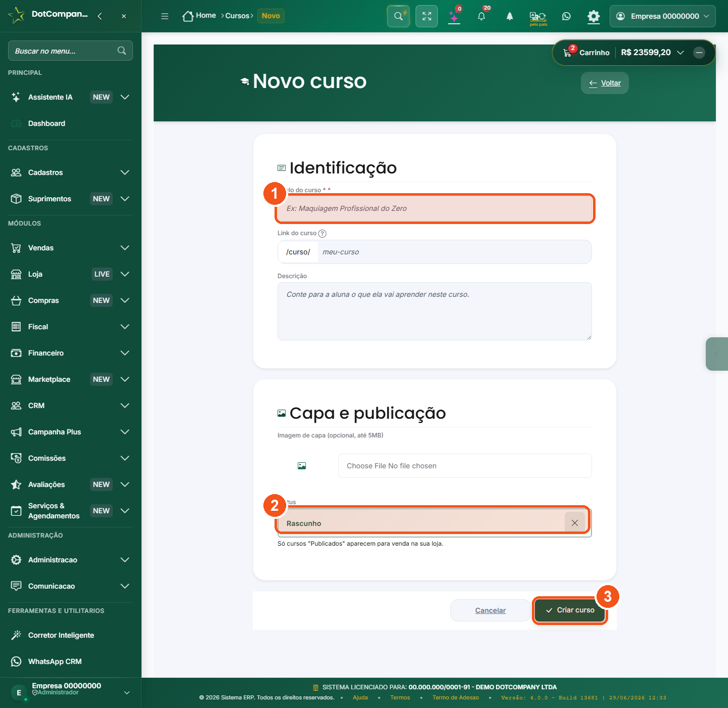Click Cancelar button
The image size is (728, 708).
490,610
